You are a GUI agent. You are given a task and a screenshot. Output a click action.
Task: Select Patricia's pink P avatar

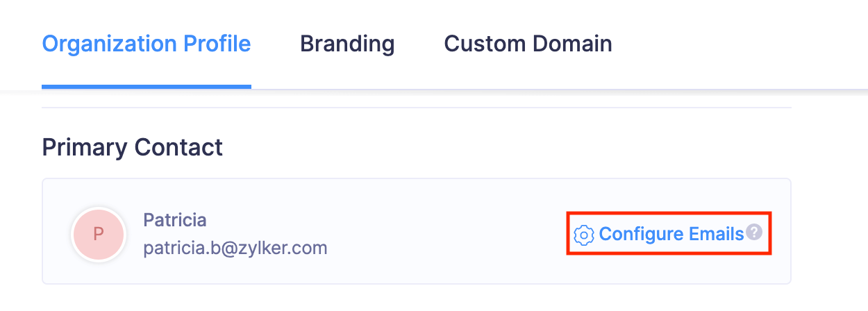tap(99, 234)
